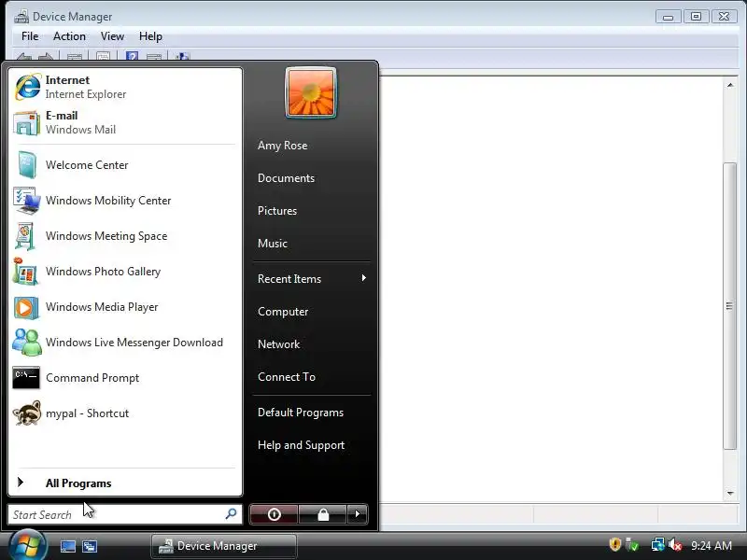Click the 9:24 AM taskbar clock
747x560 pixels.
712,545
